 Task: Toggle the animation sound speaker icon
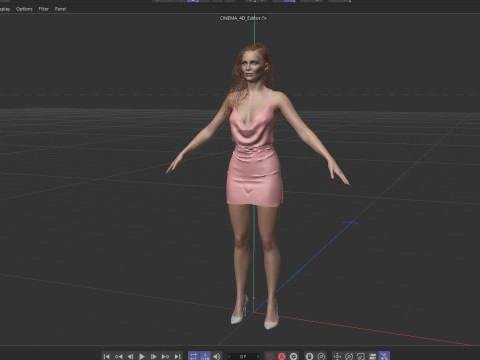[x=217, y=356]
